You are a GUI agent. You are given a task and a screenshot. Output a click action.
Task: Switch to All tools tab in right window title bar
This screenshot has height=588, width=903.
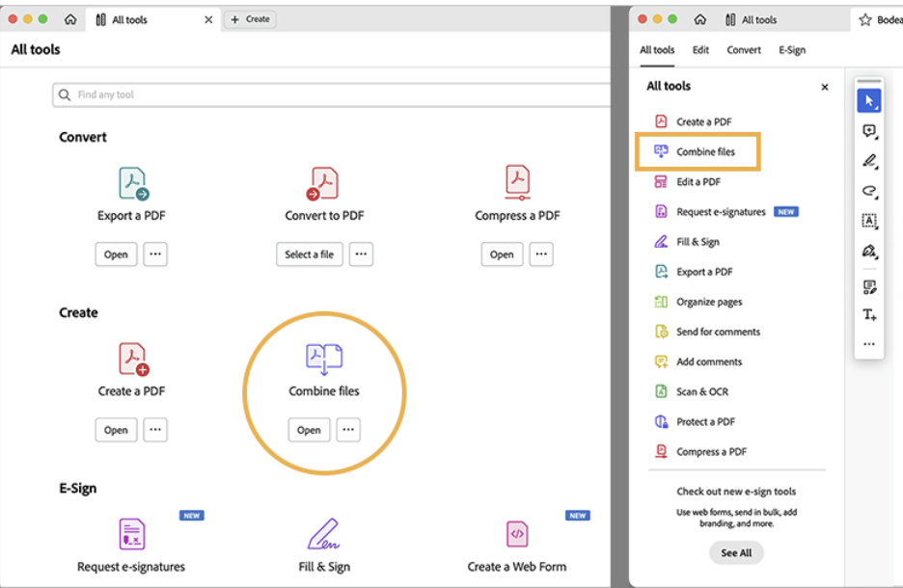tap(751, 19)
